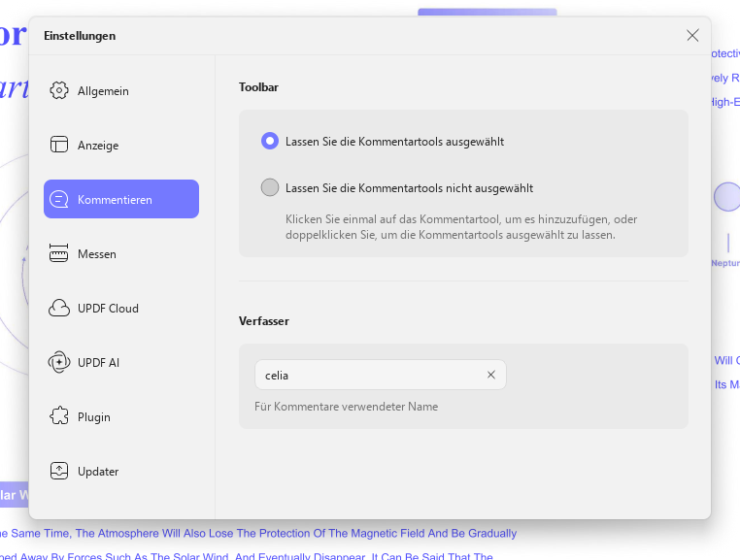Screen dimensions: 740x560
Task: Clear the Verfasser name with X
Action: (x=491, y=375)
